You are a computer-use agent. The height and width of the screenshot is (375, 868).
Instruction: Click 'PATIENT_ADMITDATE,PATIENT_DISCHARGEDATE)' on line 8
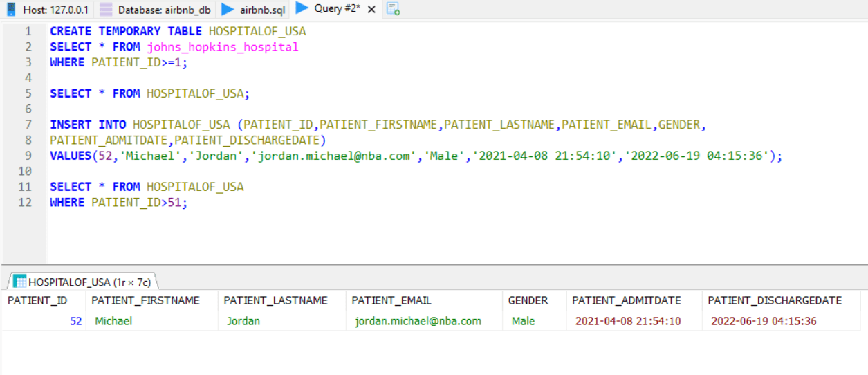coord(188,140)
